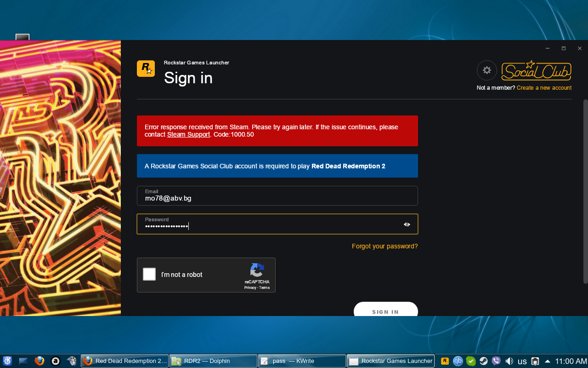The height and width of the screenshot is (368, 588).
Task: Click the Social Club account required notice
Action: click(277, 166)
